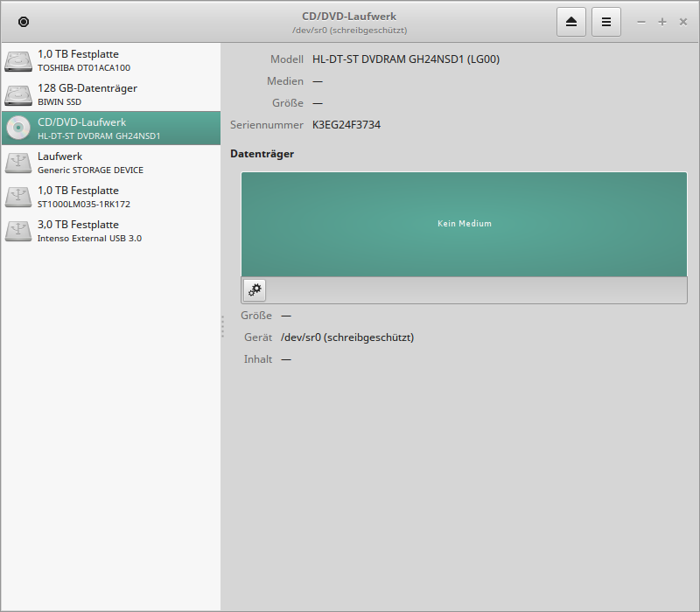Select the Intenso External USB 3.0 drive icon
This screenshot has width=700, height=612.
tap(18, 231)
